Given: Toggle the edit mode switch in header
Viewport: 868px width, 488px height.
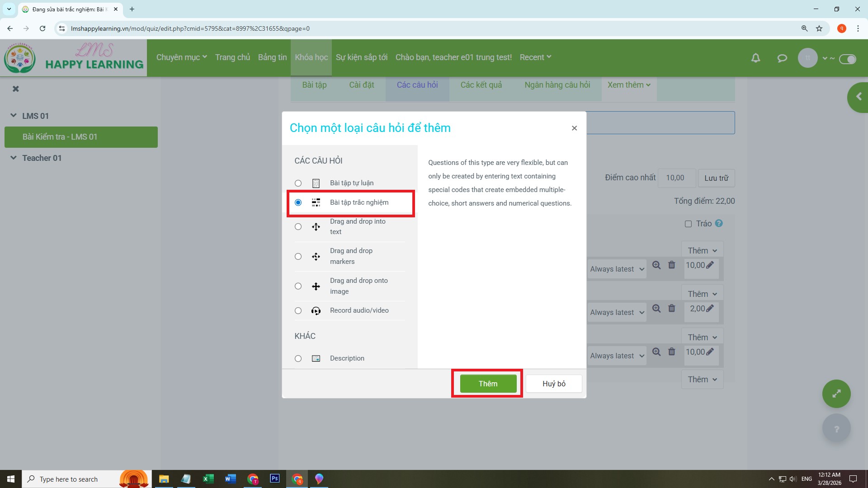Looking at the screenshot, I should click(x=847, y=59).
